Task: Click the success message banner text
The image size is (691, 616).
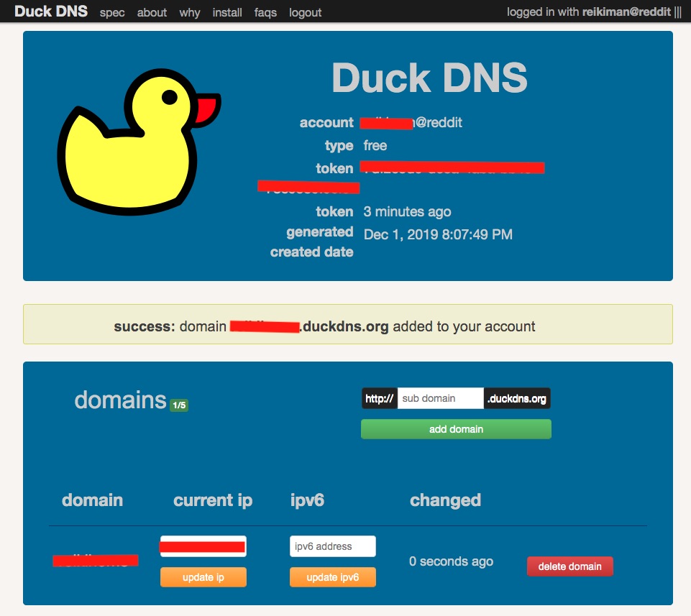Action: point(324,326)
